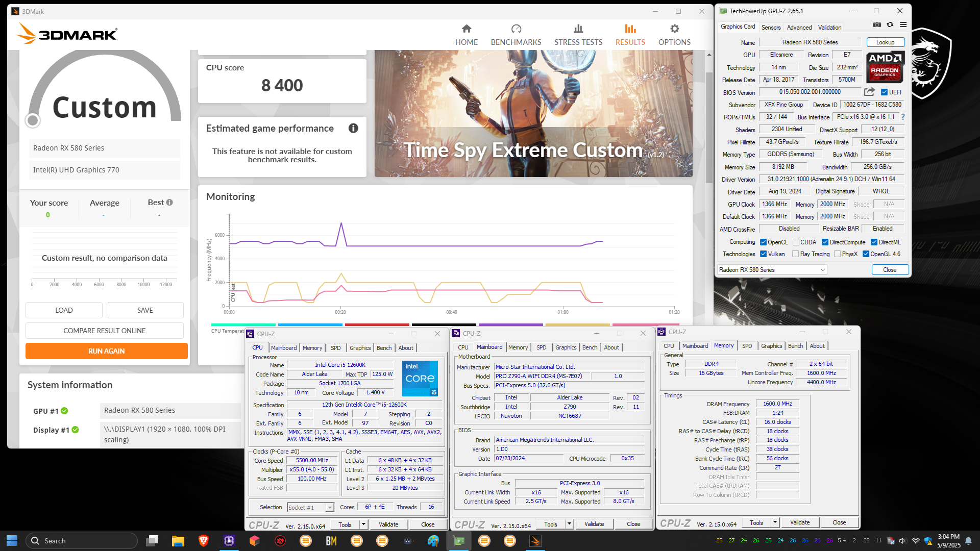Open notifications via the bell icon
The image size is (980, 551).
[968, 541]
